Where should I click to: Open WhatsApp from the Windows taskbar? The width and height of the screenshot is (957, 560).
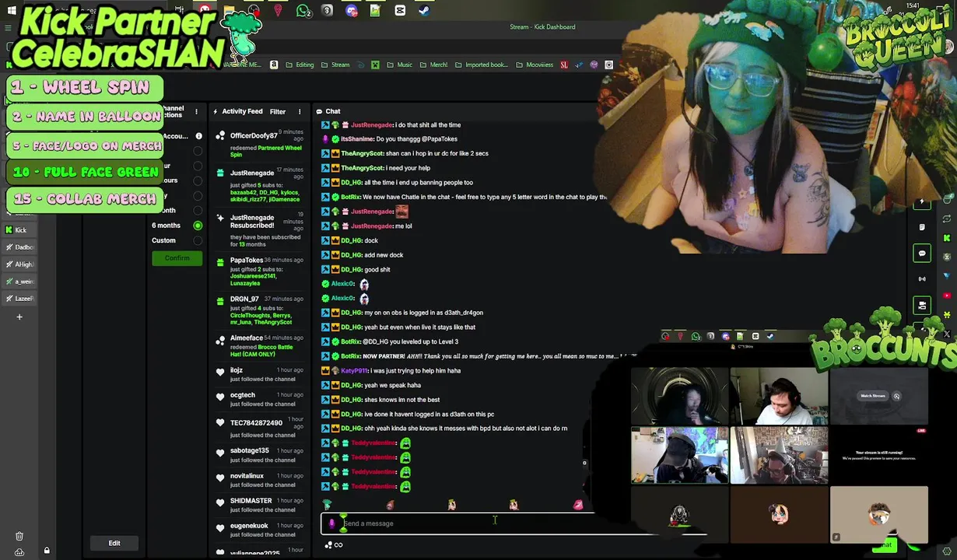coord(303,11)
